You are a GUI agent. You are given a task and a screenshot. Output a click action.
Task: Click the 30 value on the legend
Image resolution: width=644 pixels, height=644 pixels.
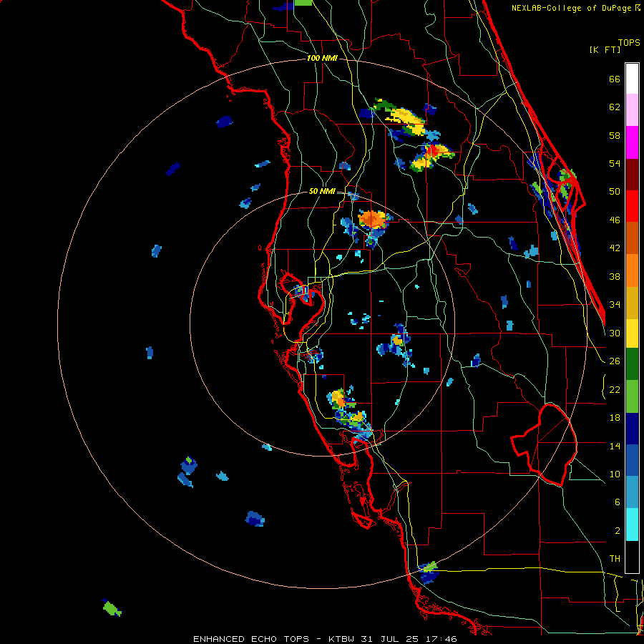(x=615, y=333)
